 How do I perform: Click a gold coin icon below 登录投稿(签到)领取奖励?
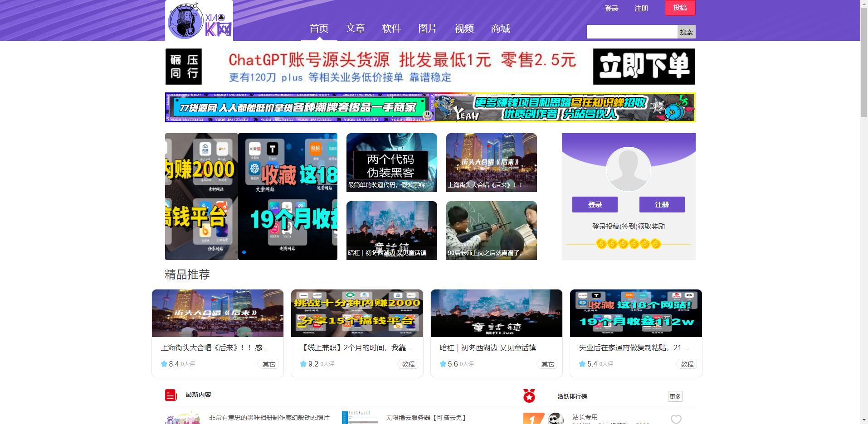tap(628, 244)
